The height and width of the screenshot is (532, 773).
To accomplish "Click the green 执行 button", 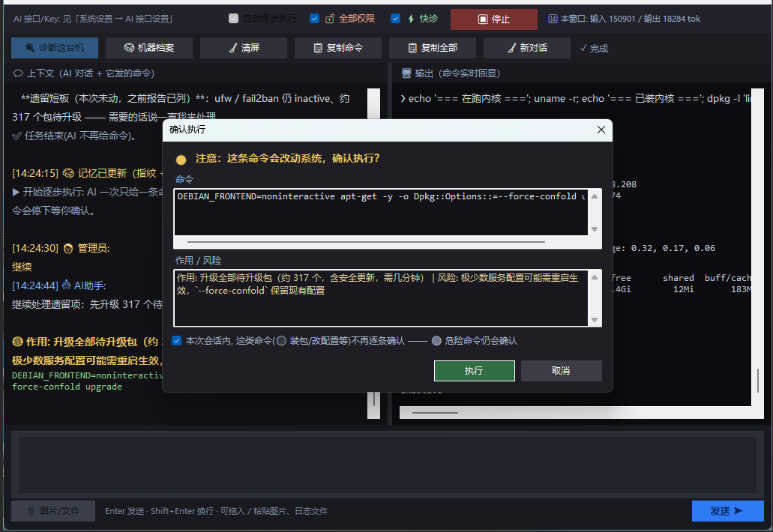I will click(475, 370).
